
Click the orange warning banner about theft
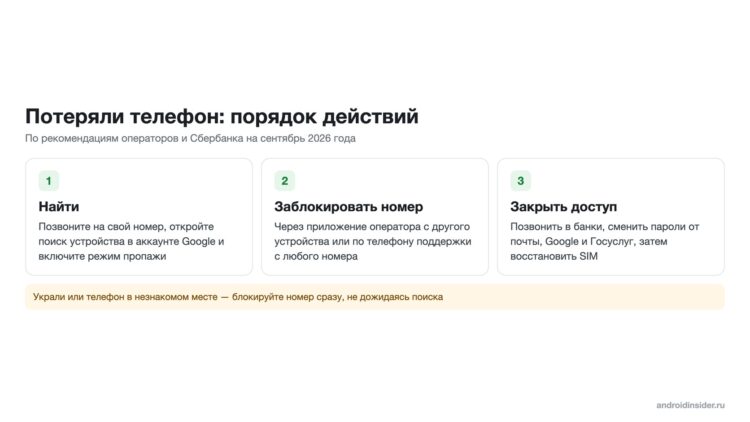(x=375, y=297)
